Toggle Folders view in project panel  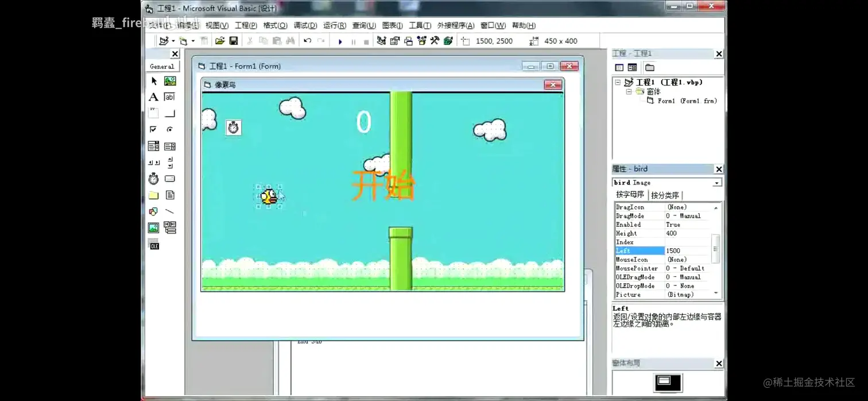[649, 68]
